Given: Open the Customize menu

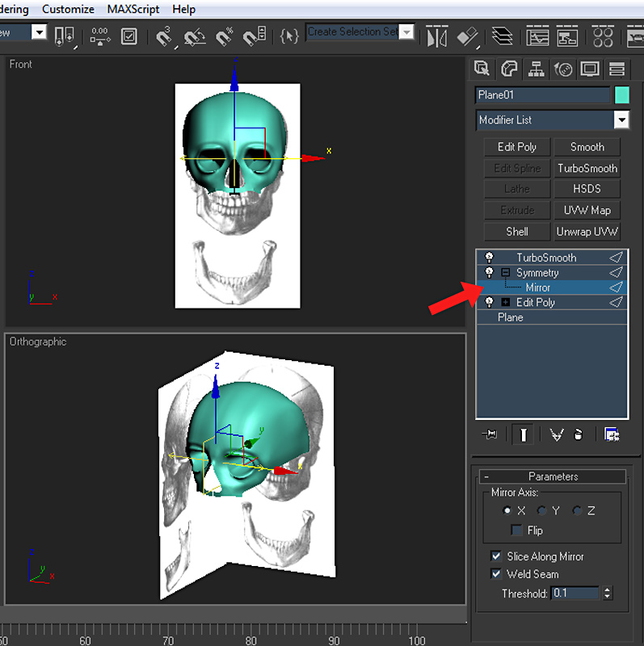Looking at the screenshot, I should (x=68, y=10).
